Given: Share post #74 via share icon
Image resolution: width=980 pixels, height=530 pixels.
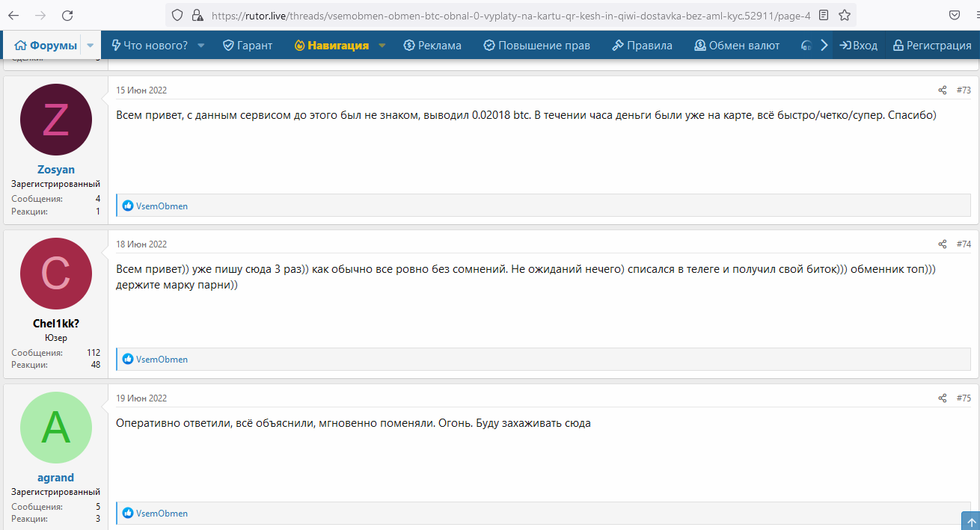Looking at the screenshot, I should 943,244.
